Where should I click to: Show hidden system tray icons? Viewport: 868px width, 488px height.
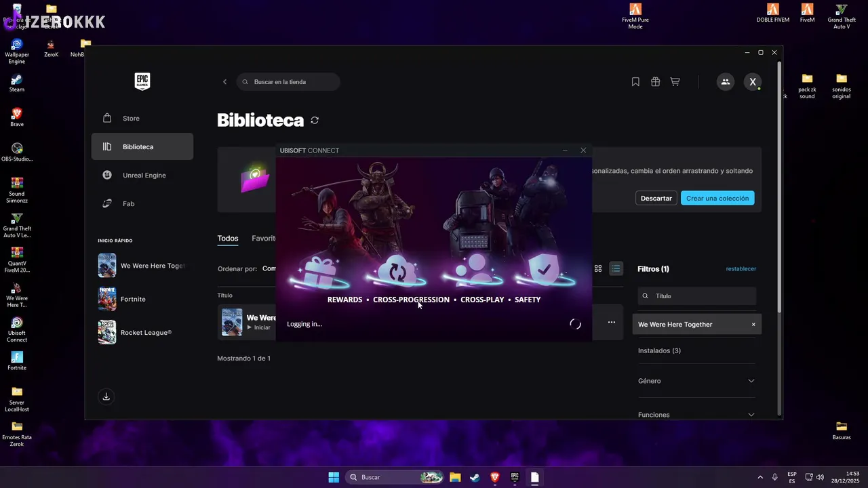(759, 477)
